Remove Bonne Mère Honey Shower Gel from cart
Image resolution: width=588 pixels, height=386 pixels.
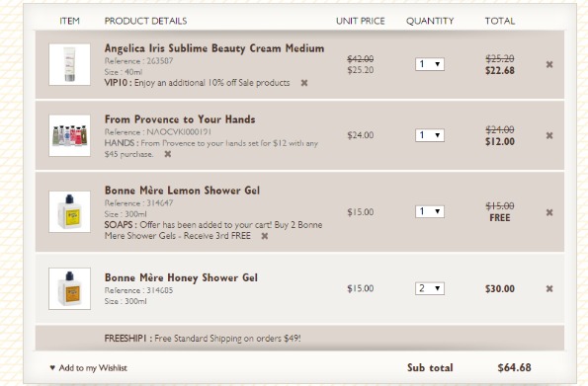coord(549,288)
